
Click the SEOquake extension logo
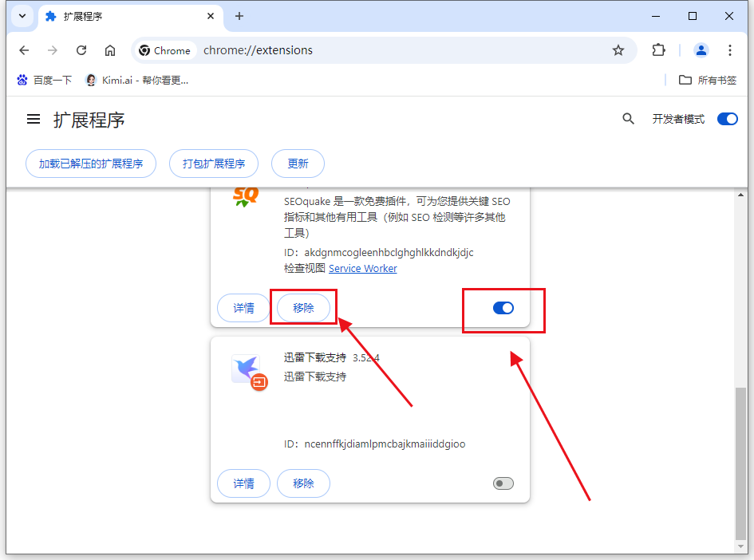(x=246, y=196)
